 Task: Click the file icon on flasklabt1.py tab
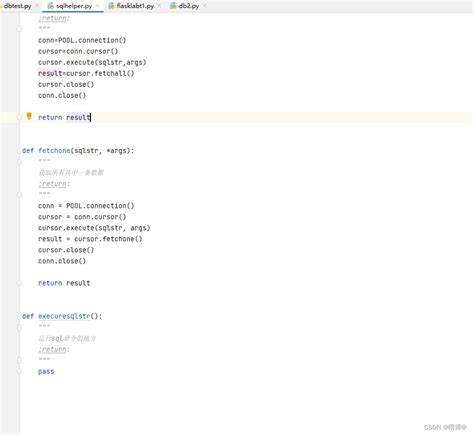point(111,6)
